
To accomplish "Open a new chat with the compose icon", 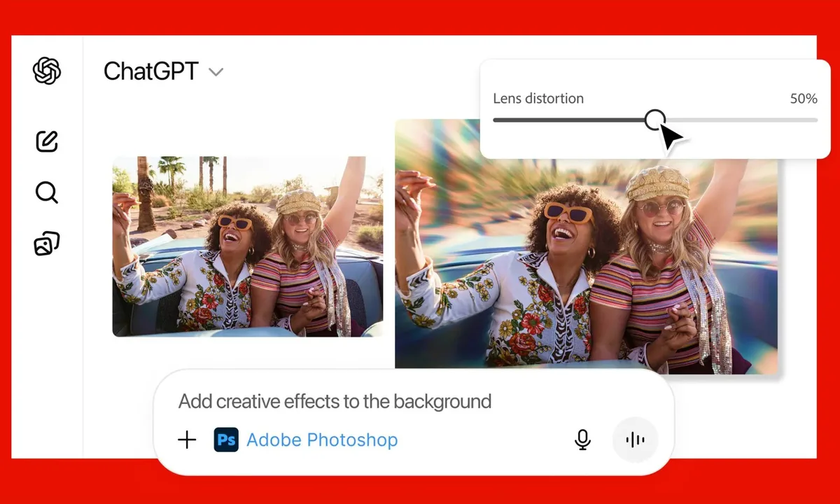I will click(46, 141).
